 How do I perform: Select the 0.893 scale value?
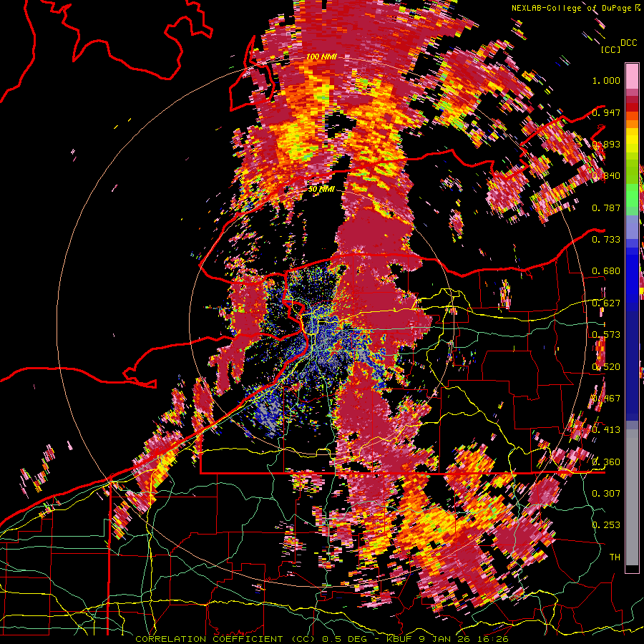[606, 144]
